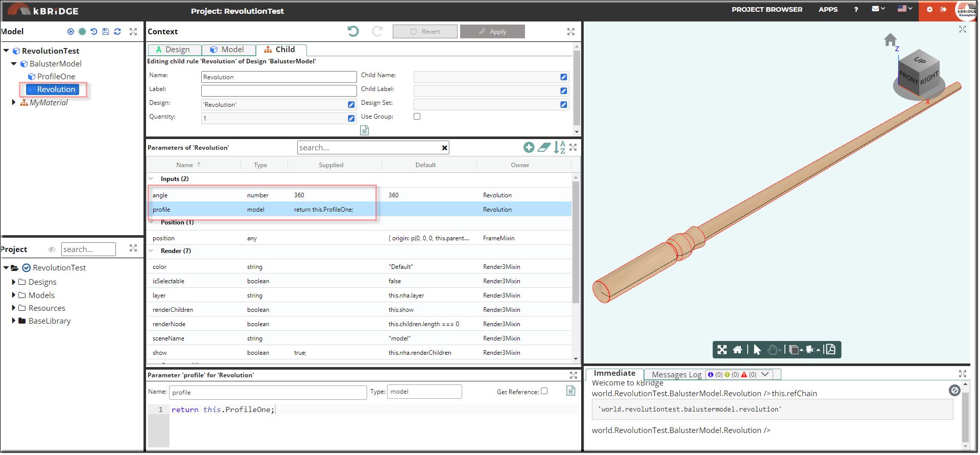Image resolution: width=980 pixels, height=455 pixels.
Task: Open the language flag dropdown
Action: click(x=905, y=9)
